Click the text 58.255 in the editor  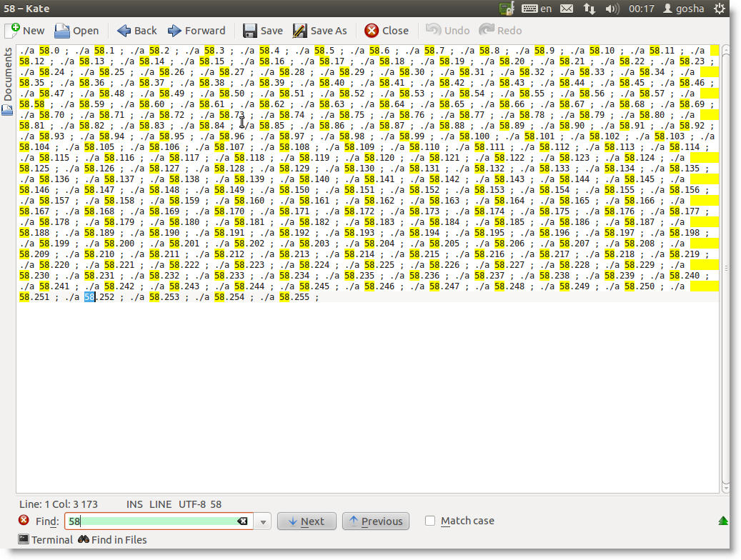coord(294,296)
